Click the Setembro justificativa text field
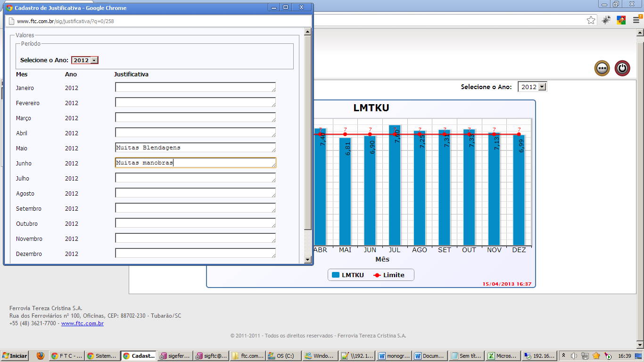The image size is (644, 362). (196, 208)
